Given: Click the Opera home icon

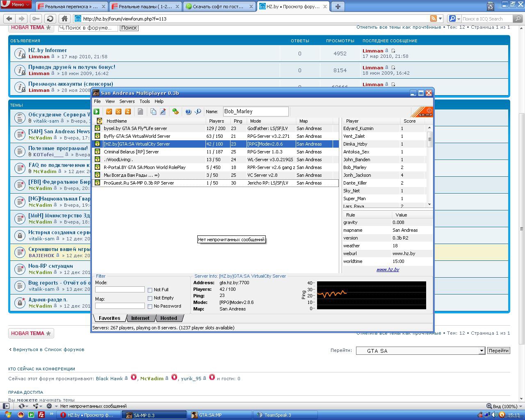Looking at the screenshot, I should [x=64, y=18].
